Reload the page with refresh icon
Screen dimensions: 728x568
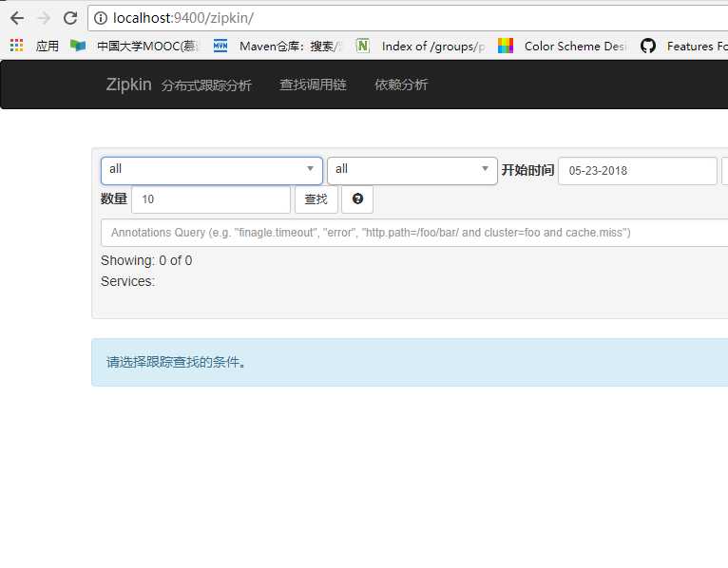(x=70, y=18)
